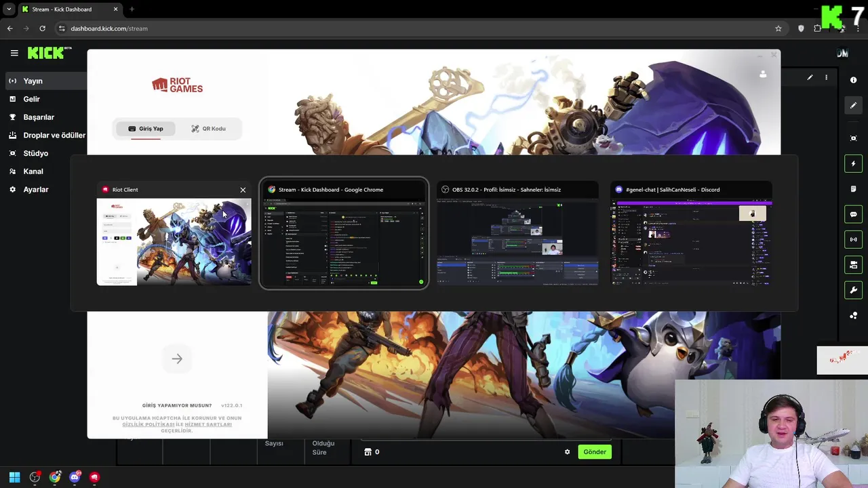
Task: Open chat settings gear next to Gönder
Action: (568, 452)
